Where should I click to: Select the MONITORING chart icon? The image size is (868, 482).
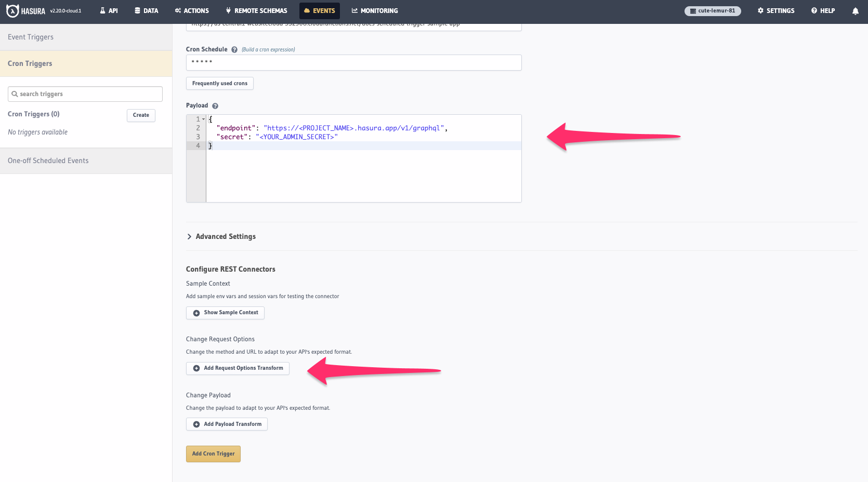354,10
